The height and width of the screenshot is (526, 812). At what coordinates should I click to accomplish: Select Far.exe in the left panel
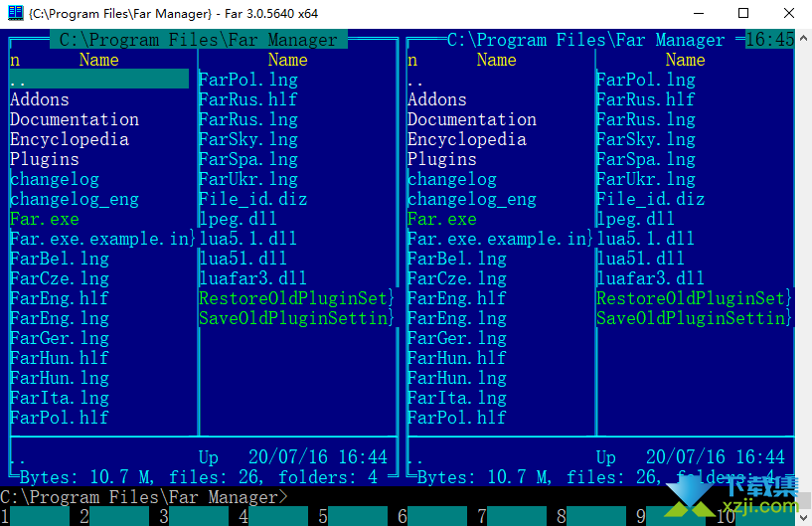pos(45,219)
